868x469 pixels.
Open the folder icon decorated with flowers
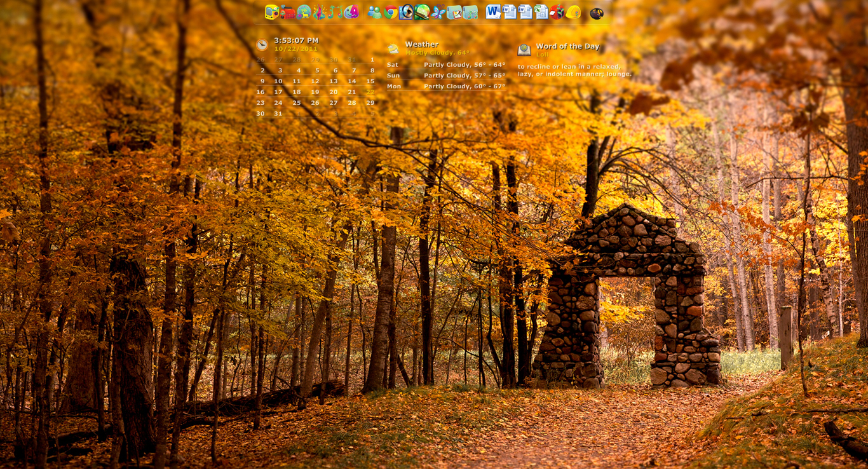470,12
